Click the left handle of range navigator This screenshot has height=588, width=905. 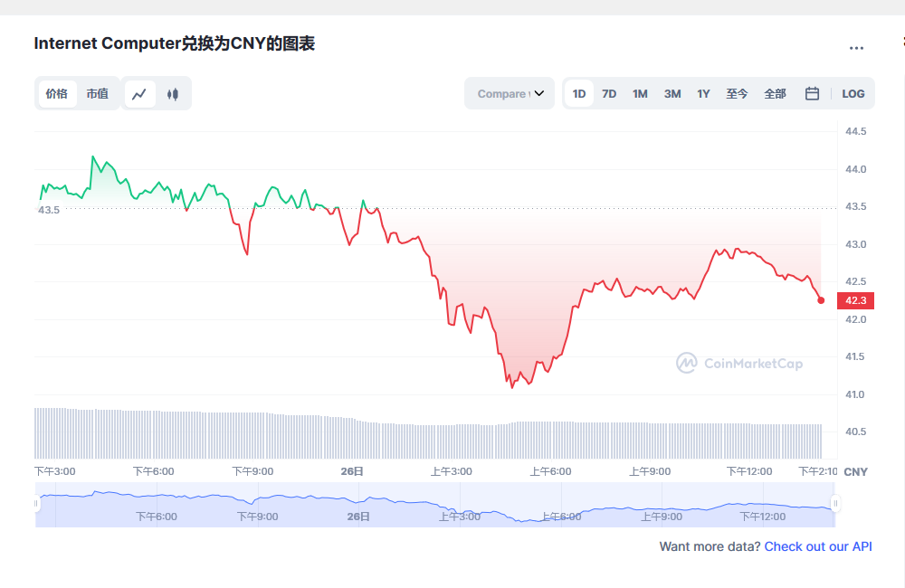(x=36, y=504)
